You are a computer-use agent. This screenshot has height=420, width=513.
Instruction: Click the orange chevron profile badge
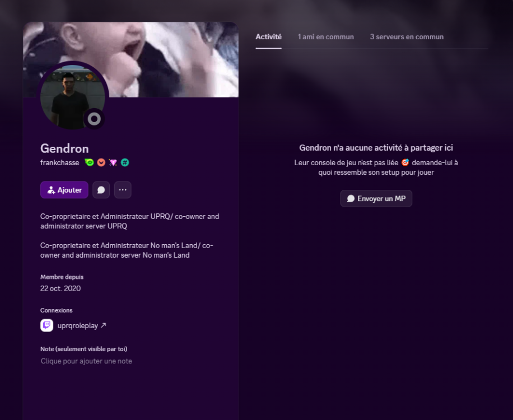[x=101, y=162]
